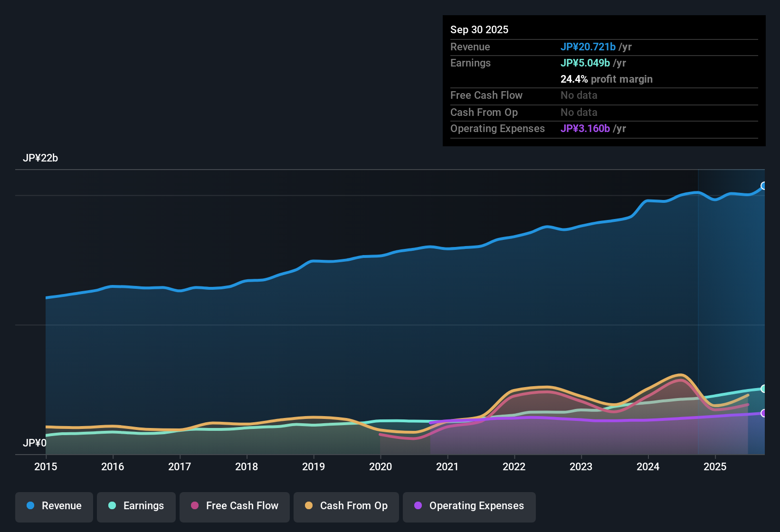Click the teal Earnings legend dot icon
The width and height of the screenshot is (780, 532).
[x=112, y=506]
